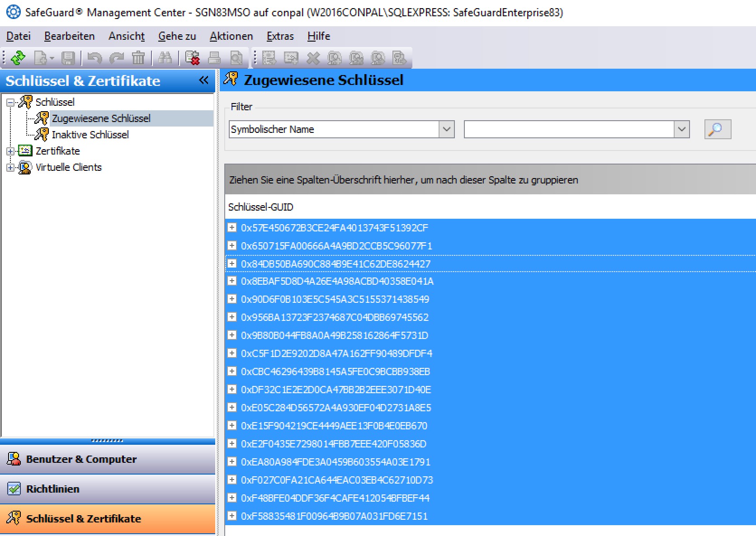Sort by the Schlüssel-GUID column header
756x536 pixels.
click(261, 207)
